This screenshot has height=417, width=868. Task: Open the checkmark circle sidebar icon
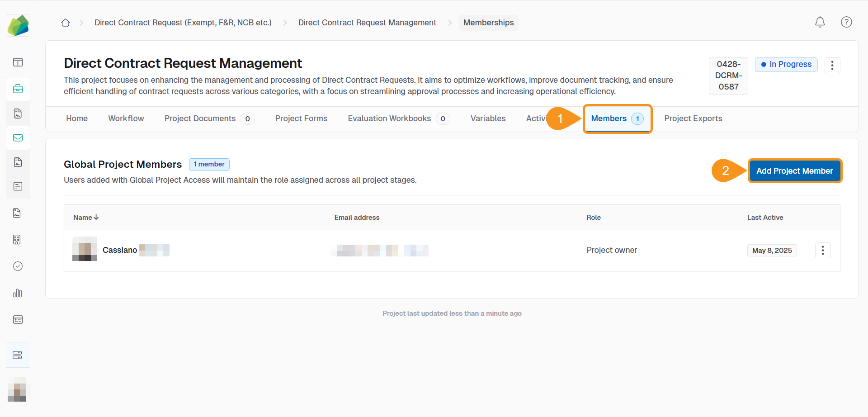18,266
